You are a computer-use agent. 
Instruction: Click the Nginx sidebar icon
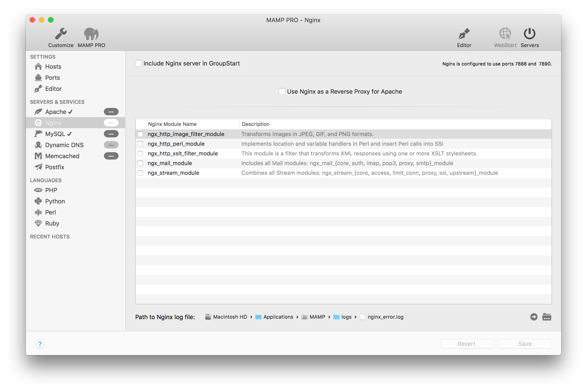tap(38, 123)
